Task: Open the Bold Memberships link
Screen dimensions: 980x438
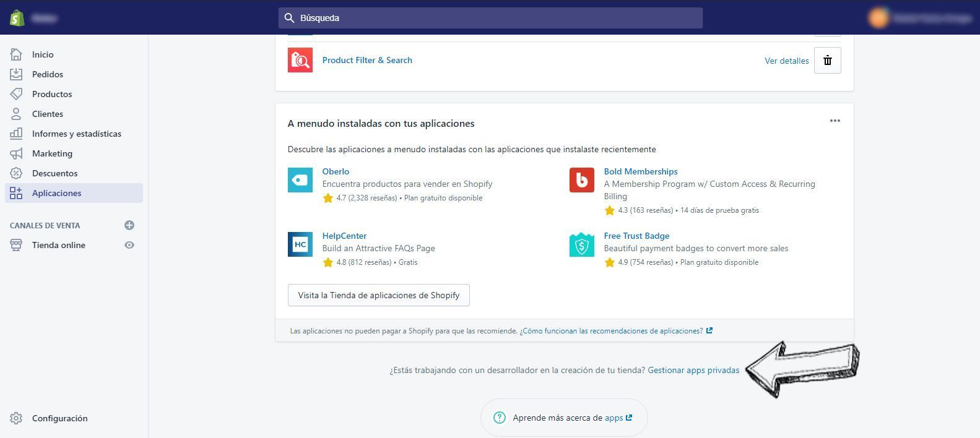Action: (x=641, y=171)
